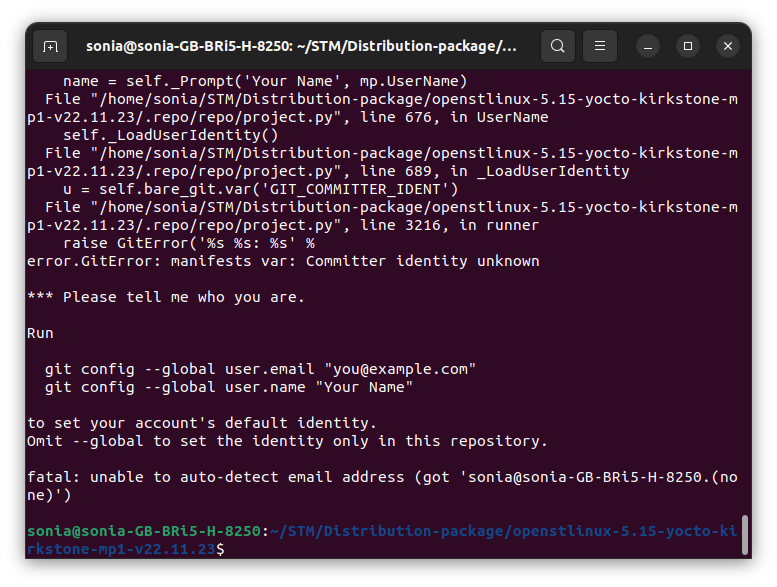Click the 'line 689, in _LoadUserIdentity' text
The width and height of the screenshot is (777, 587).
pyautogui.click(x=495, y=171)
